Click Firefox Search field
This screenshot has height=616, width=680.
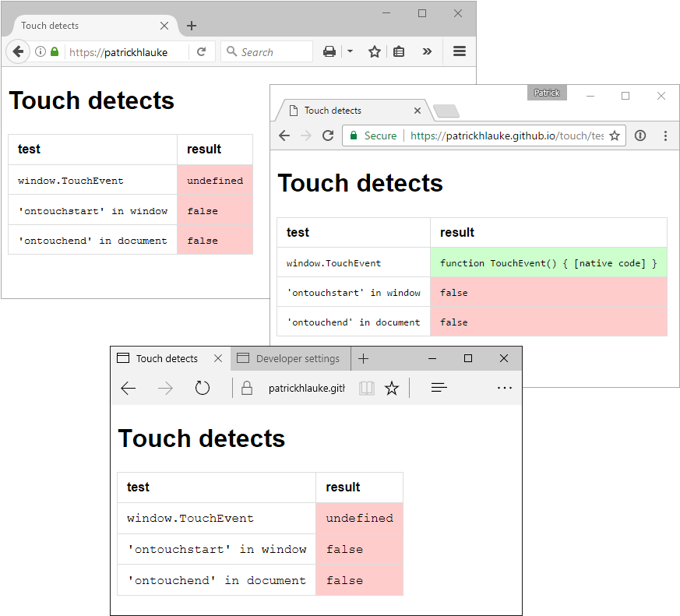(266, 51)
